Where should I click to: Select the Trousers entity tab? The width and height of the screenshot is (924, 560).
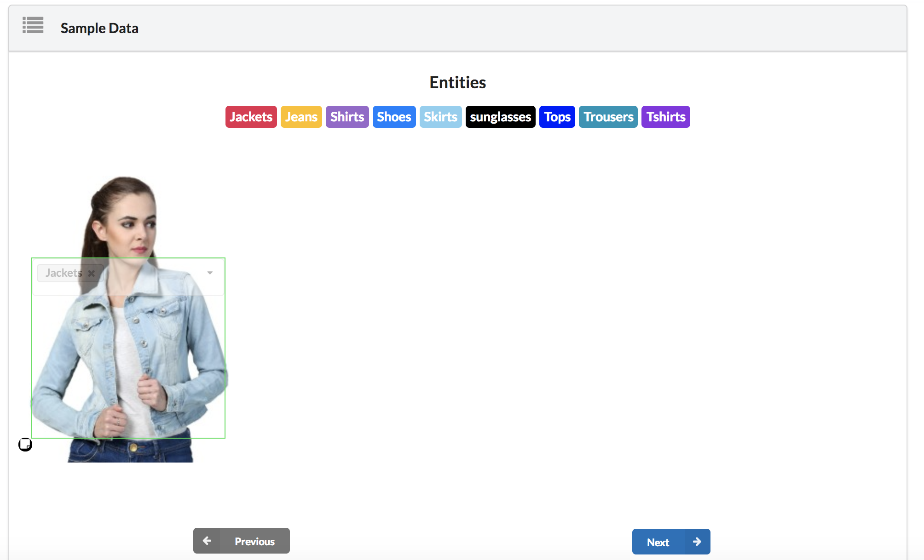point(608,117)
